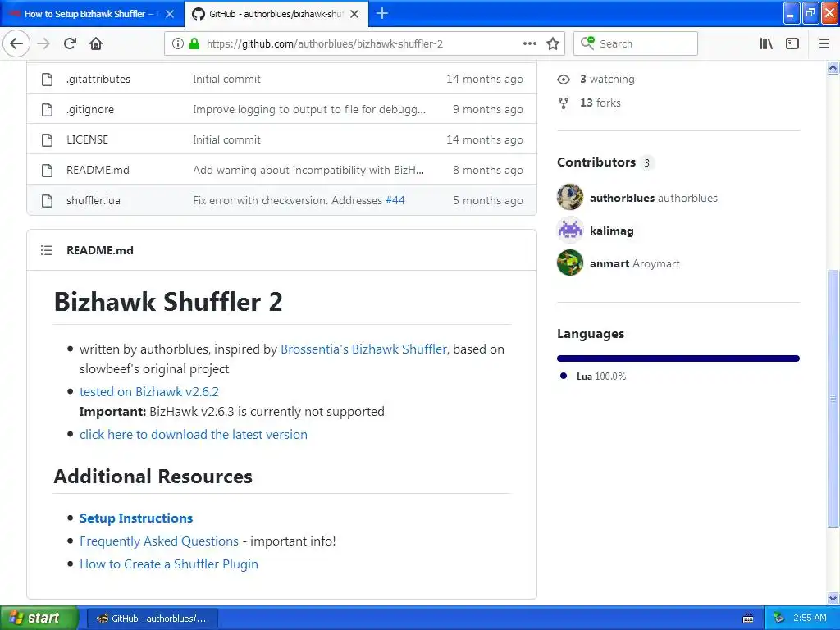Image resolution: width=840 pixels, height=630 pixels.
Task: Open the .gitattributes file
Action: click(98, 80)
